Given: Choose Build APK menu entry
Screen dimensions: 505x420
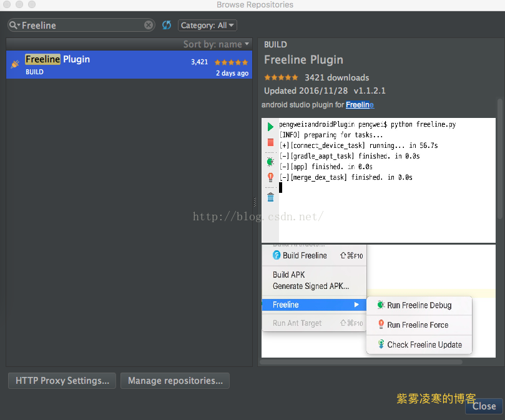Looking at the screenshot, I should 288,275.
